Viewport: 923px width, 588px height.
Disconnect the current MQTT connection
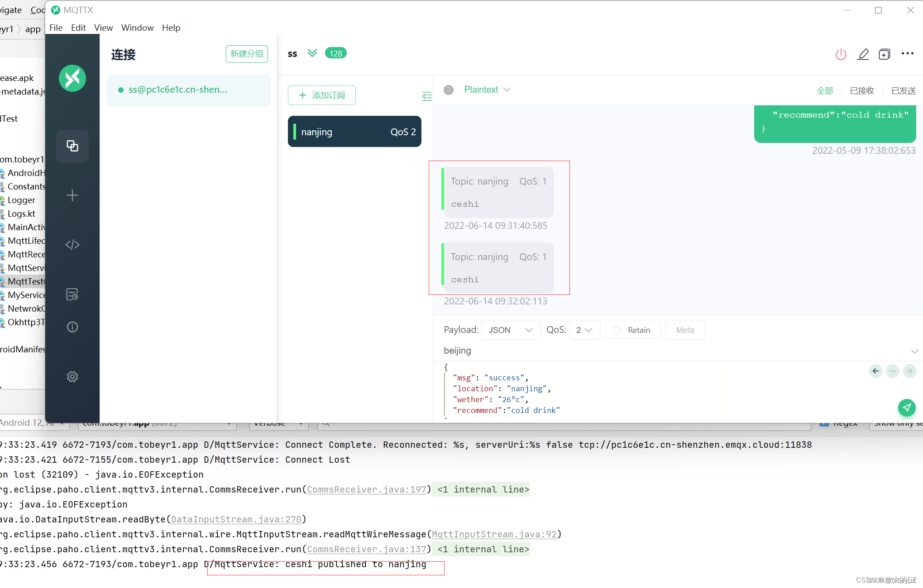click(841, 54)
